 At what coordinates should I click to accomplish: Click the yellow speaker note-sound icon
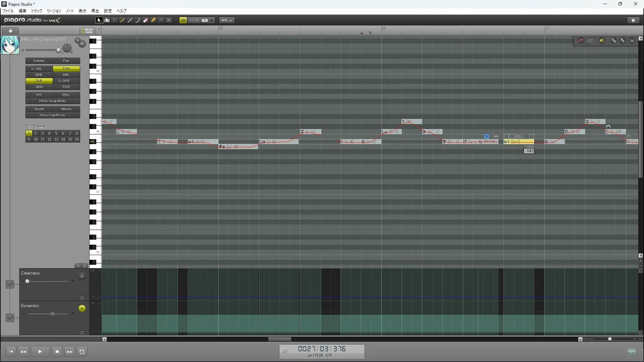coord(601,41)
